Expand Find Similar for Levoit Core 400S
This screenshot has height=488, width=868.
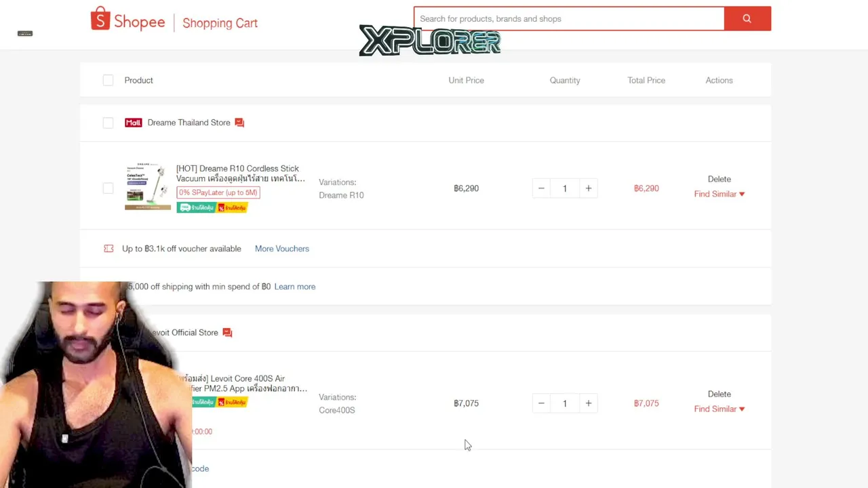pyautogui.click(x=719, y=409)
